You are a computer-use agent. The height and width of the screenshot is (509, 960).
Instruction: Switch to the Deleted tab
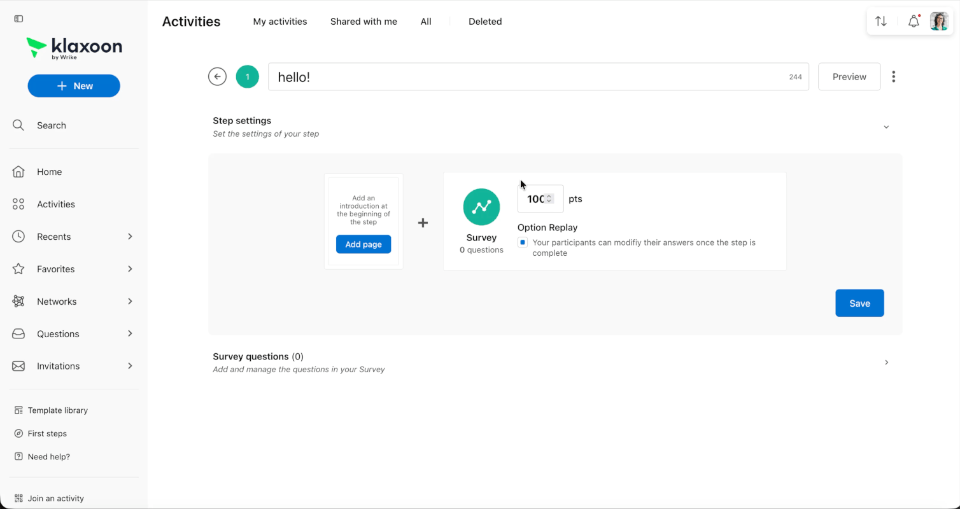click(485, 21)
